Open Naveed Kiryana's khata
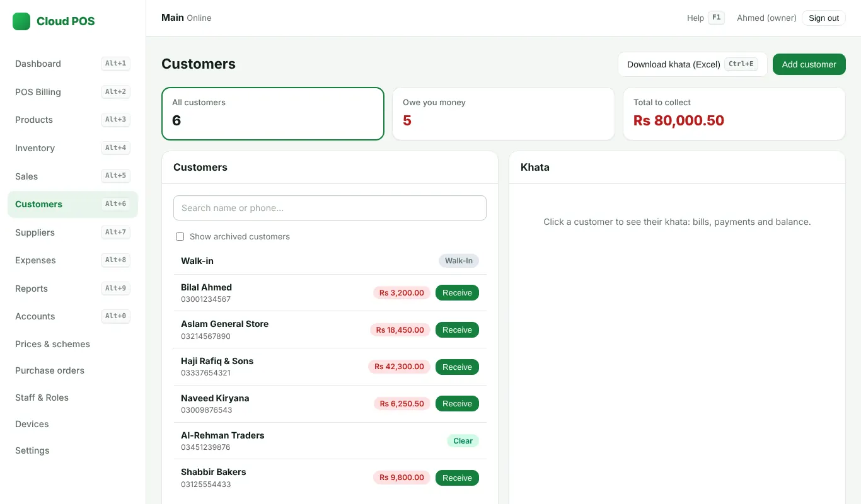Image resolution: width=861 pixels, height=504 pixels. (x=330, y=404)
